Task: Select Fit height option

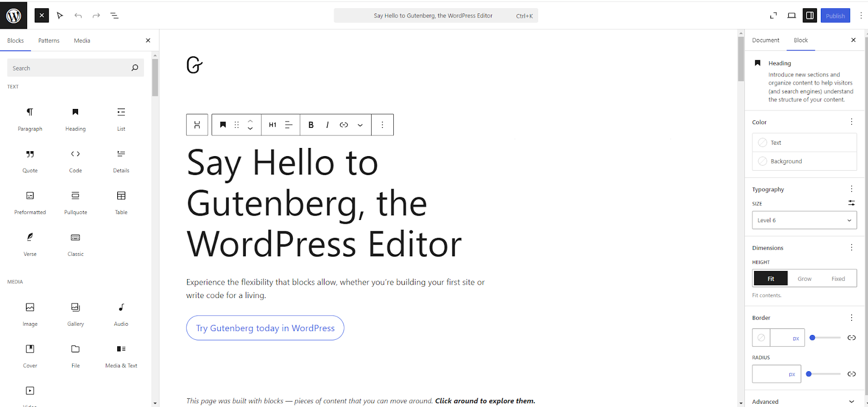Action: 770,279
